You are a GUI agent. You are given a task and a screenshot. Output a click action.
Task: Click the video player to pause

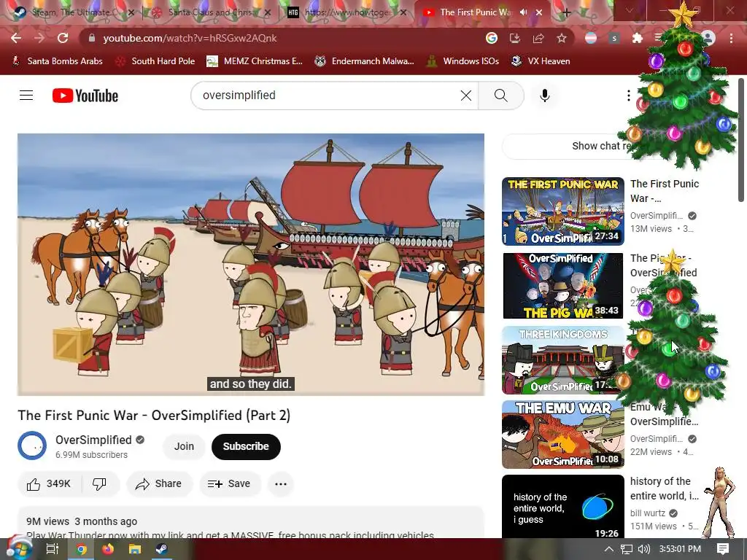point(251,264)
